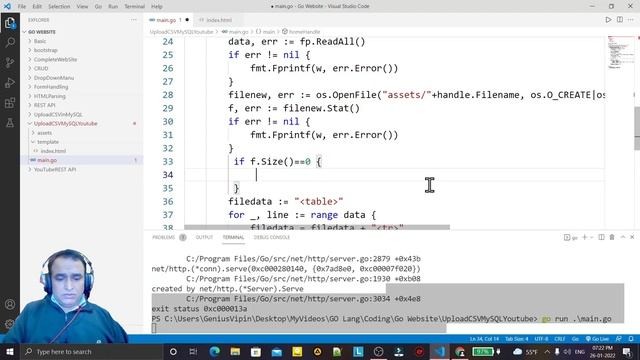Image resolution: width=640 pixels, height=360 pixels.
Task: Click the new terminal plus icon
Action: pyautogui.click(x=584, y=237)
